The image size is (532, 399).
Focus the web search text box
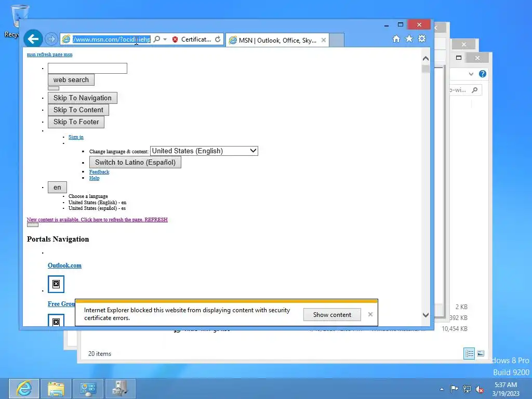point(87,68)
